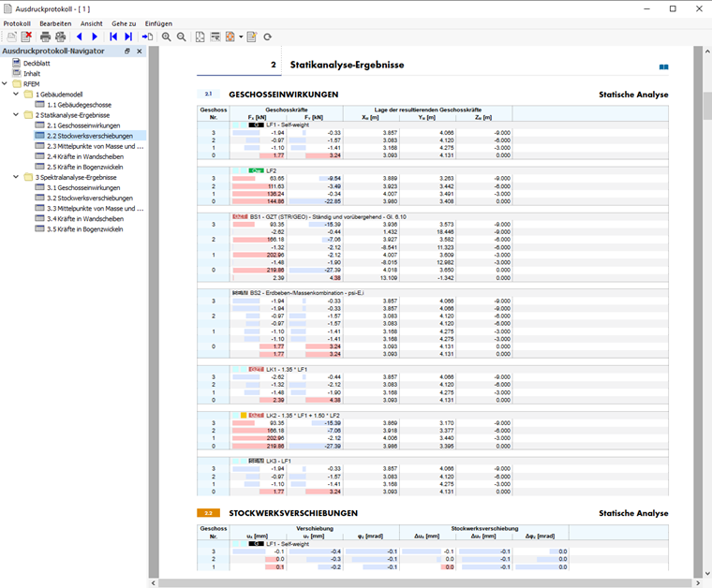Go to next page with the right arrow
The image size is (712, 588).
click(x=95, y=37)
